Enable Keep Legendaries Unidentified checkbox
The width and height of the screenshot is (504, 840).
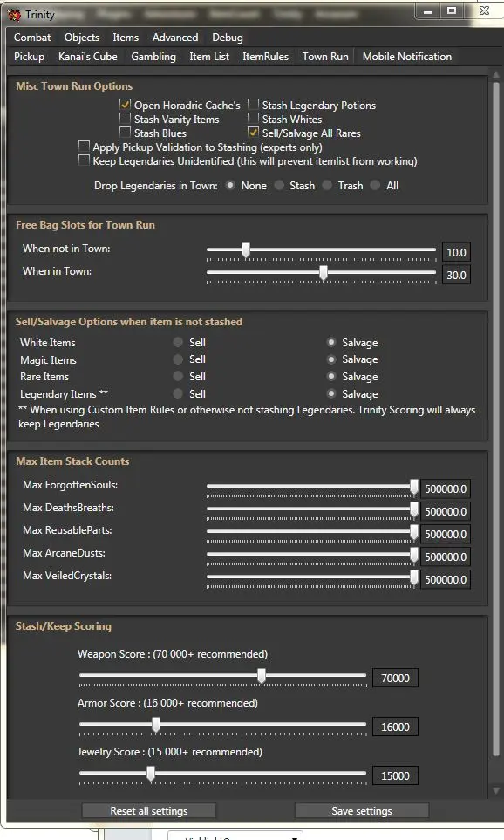click(84, 160)
